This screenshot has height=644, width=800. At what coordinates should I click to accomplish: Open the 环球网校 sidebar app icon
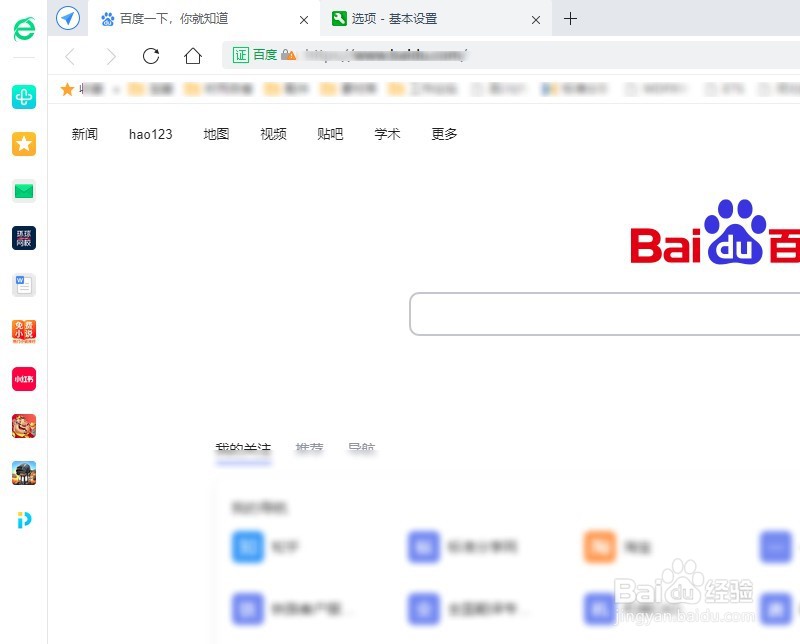click(x=24, y=238)
